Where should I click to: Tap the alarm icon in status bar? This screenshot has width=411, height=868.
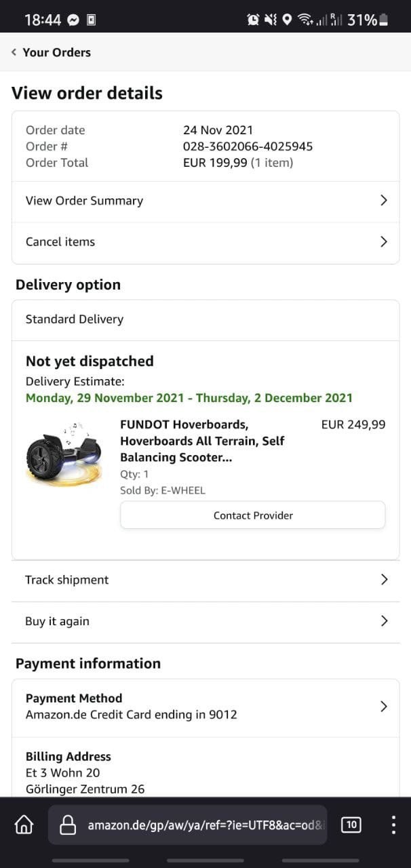(x=253, y=20)
